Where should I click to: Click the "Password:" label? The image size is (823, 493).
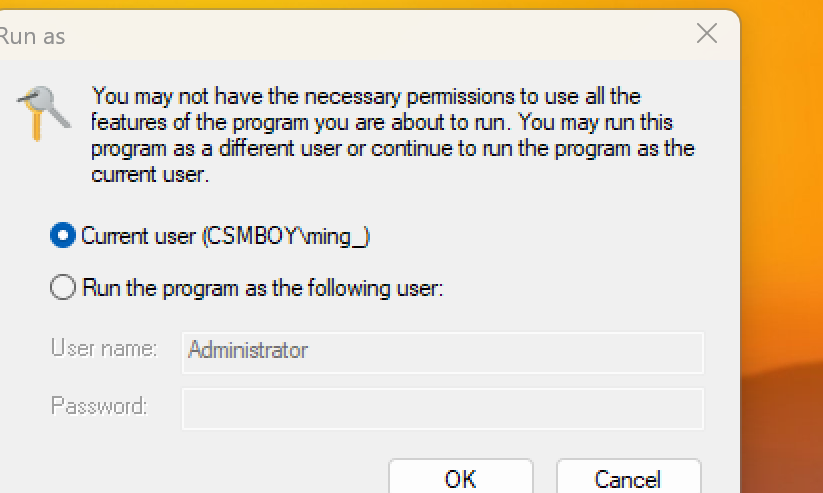pyautogui.click(x=99, y=406)
